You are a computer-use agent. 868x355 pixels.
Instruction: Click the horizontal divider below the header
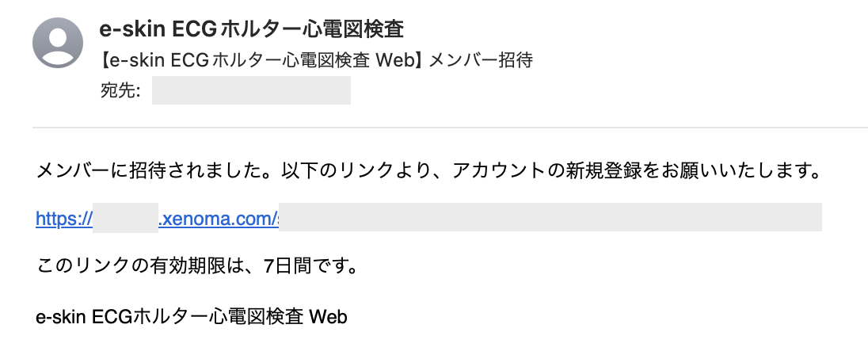pos(450,127)
